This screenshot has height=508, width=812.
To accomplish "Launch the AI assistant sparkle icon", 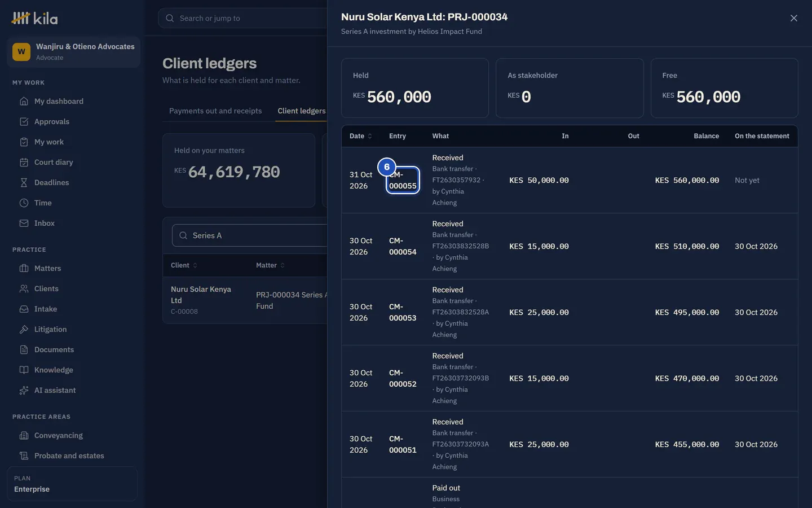I will tap(24, 391).
